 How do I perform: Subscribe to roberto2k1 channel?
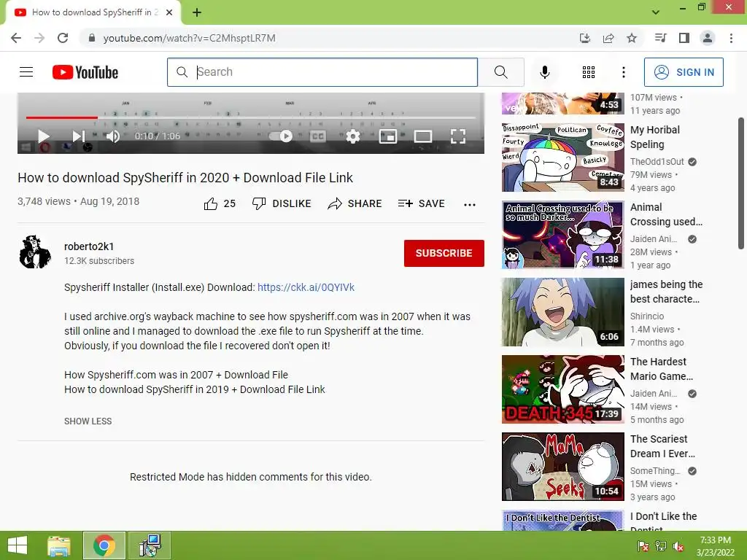(444, 253)
